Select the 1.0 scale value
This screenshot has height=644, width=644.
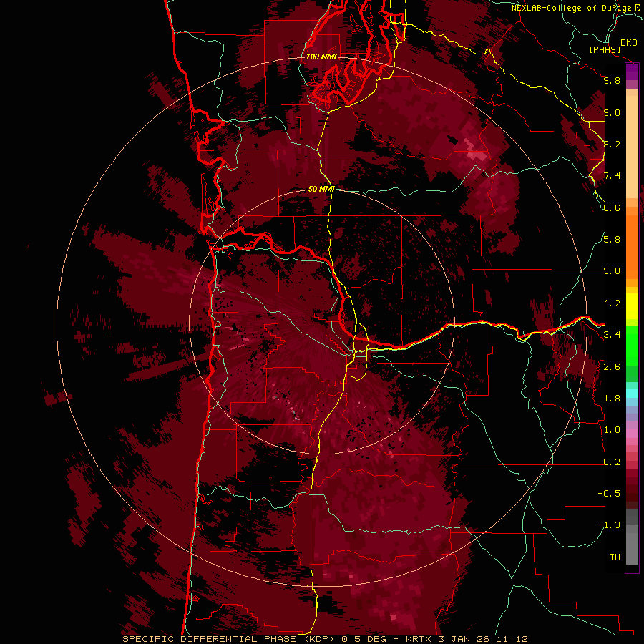pos(612,430)
